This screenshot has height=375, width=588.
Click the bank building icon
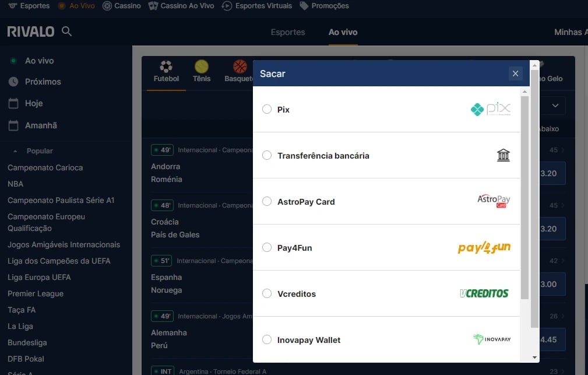[x=504, y=155]
